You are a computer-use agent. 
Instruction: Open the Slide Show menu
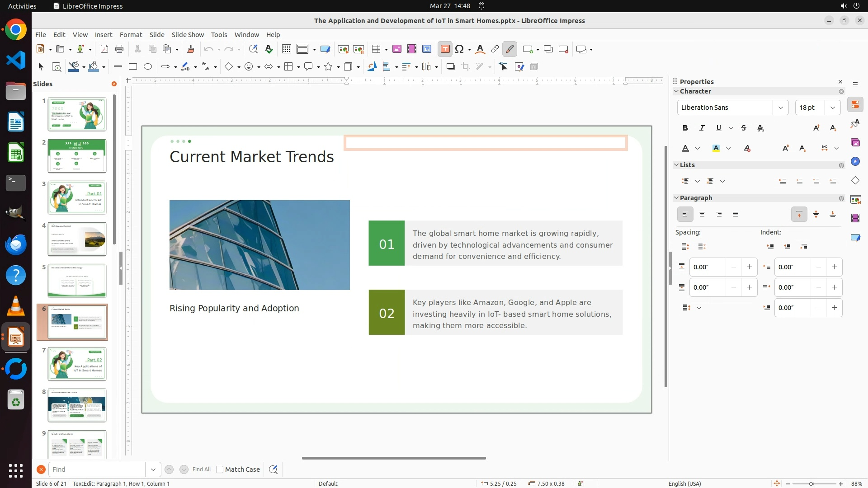(188, 35)
